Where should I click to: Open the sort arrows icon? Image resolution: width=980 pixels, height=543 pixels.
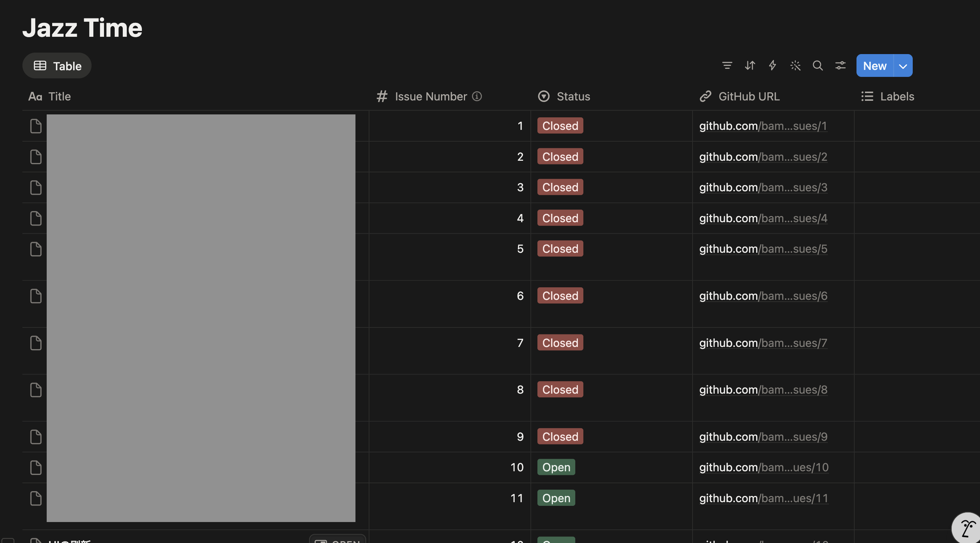[x=750, y=65]
